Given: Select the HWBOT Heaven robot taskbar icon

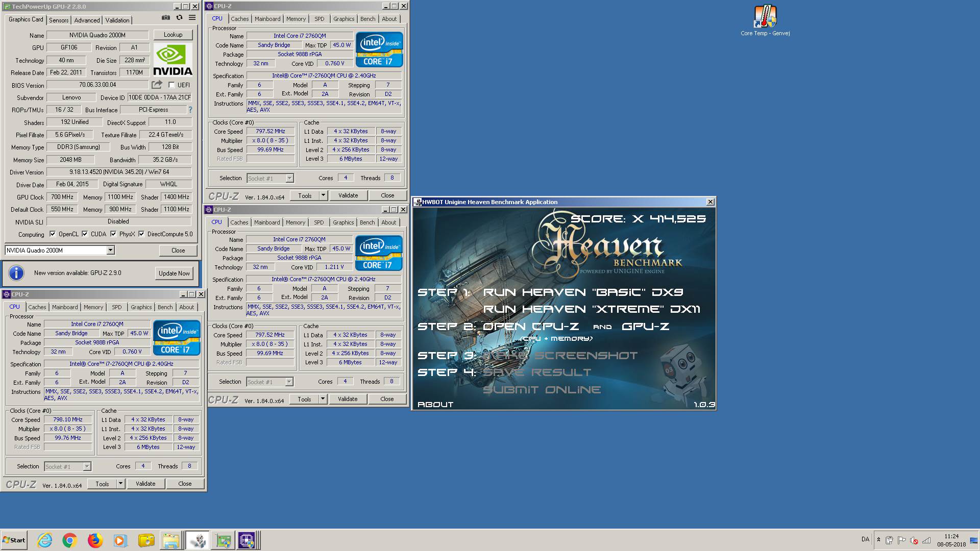Looking at the screenshot, I should point(197,540).
